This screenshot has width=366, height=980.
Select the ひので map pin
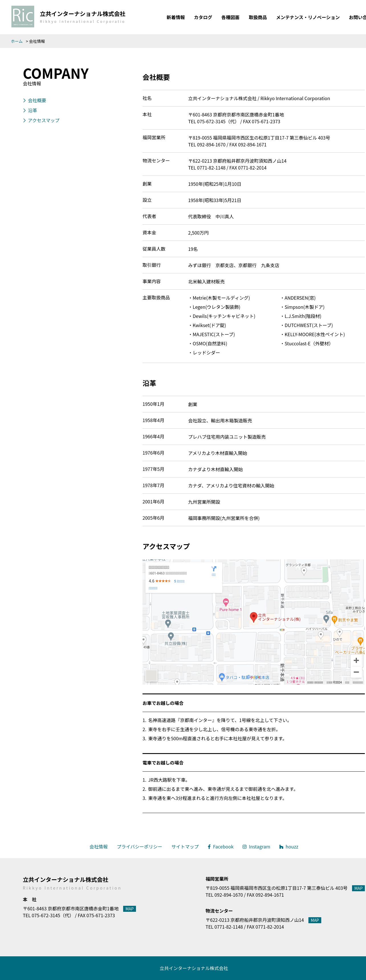coord(339,633)
